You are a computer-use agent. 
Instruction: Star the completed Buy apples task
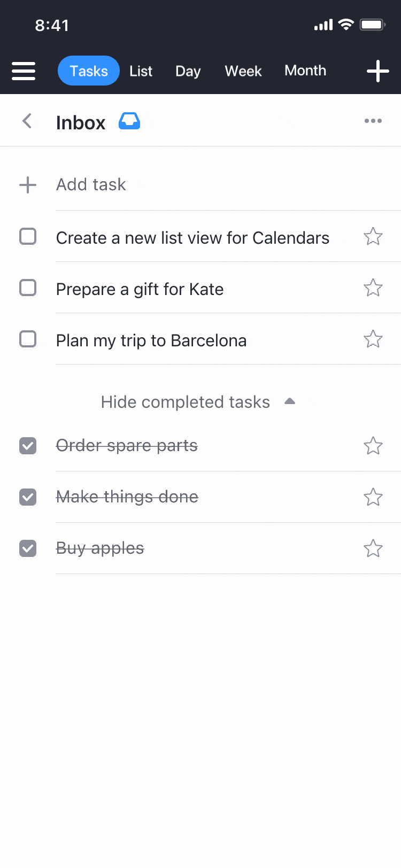pos(373,548)
